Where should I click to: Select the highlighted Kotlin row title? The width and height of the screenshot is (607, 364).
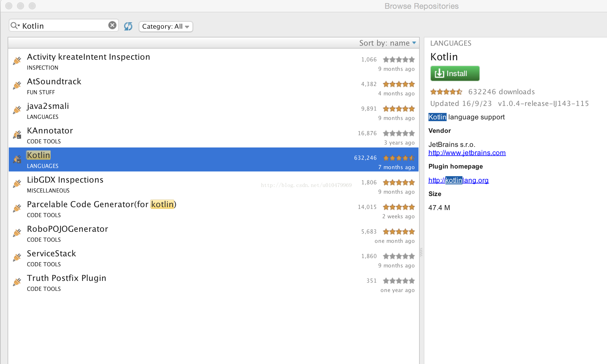point(39,155)
